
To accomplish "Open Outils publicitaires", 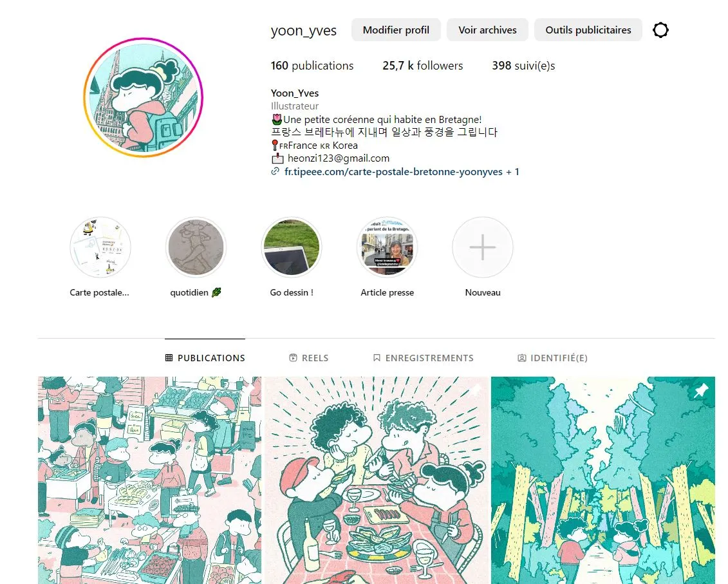I will (588, 30).
